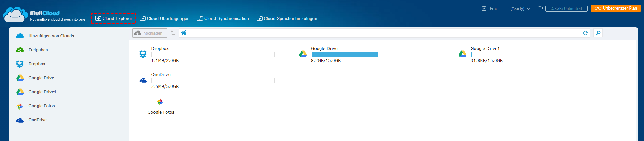
Task: Click the 3.8GB/Unlimited traffic indicator
Action: click(x=566, y=9)
